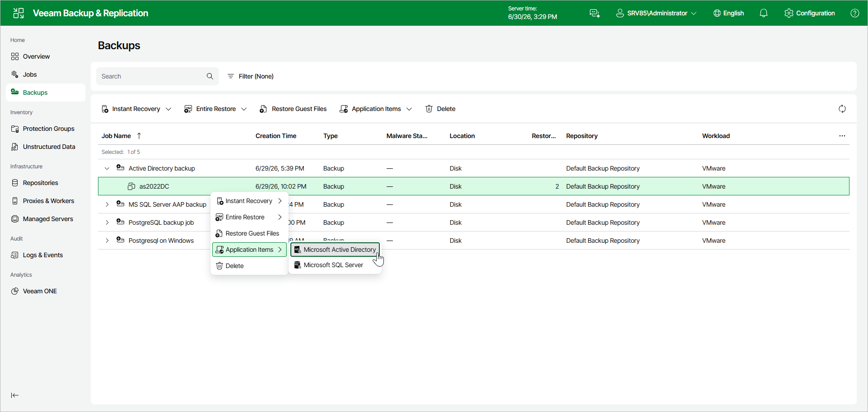Image resolution: width=868 pixels, height=412 pixels.
Task: Open the Filter (None) options
Action: point(251,76)
